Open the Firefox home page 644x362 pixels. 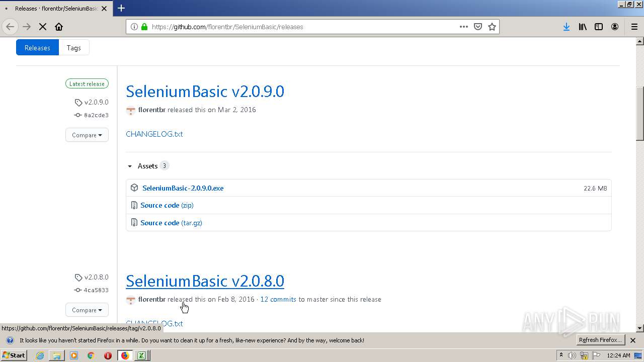[59, 27]
